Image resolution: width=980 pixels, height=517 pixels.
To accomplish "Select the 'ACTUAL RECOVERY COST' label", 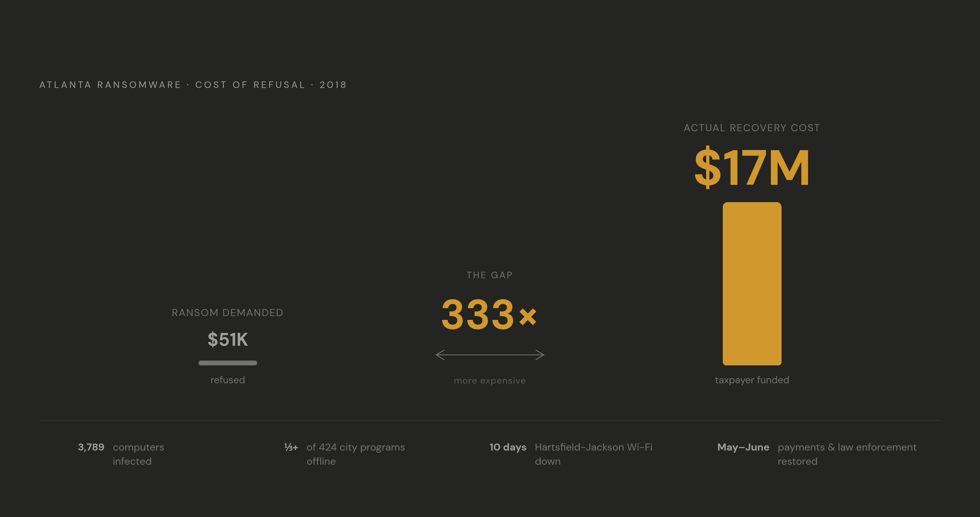I will pos(752,128).
